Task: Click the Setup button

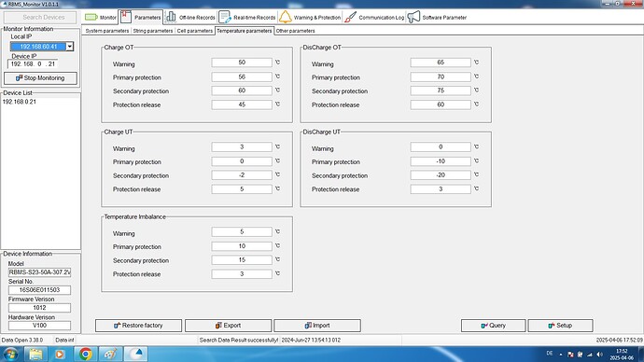Action: [x=560, y=326]
